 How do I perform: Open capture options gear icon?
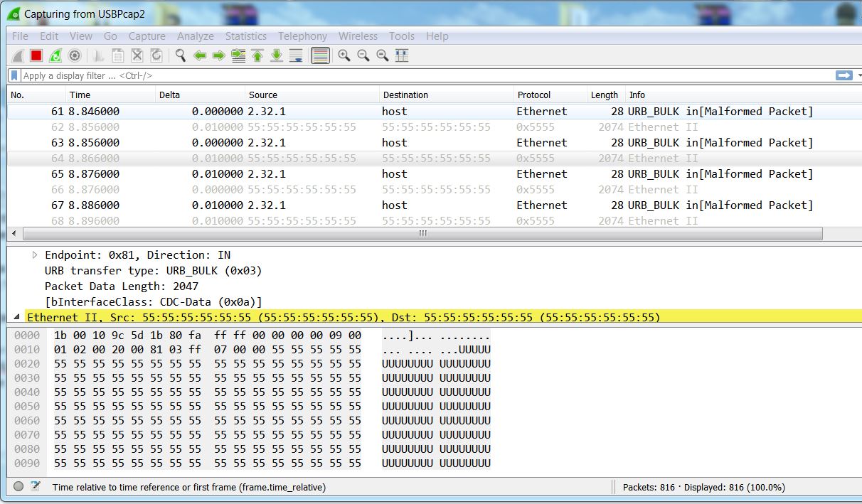pos(75,55)
